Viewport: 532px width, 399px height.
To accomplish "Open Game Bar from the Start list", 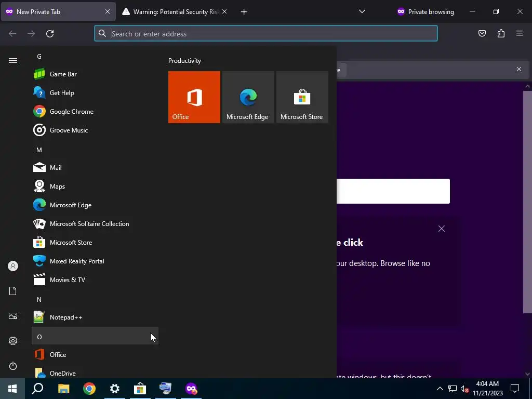I will 95,74.
